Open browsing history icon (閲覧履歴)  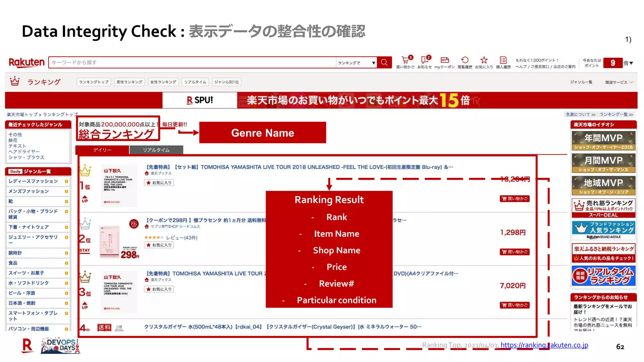point(465,63)
